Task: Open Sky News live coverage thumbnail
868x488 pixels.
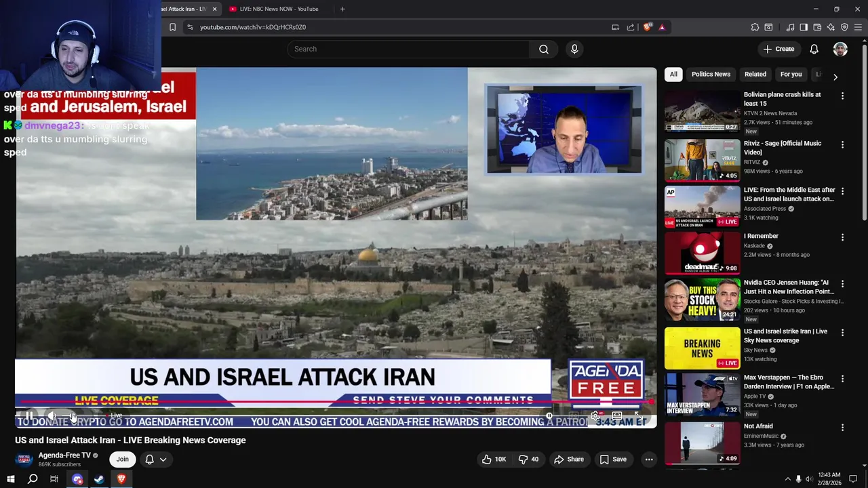Action: click(x=702, y=348)
